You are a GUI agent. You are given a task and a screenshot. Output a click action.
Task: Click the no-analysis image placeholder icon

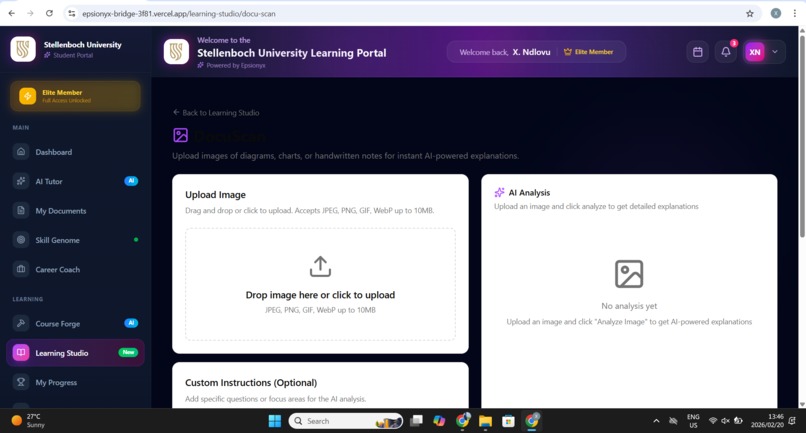pos(629,274)
